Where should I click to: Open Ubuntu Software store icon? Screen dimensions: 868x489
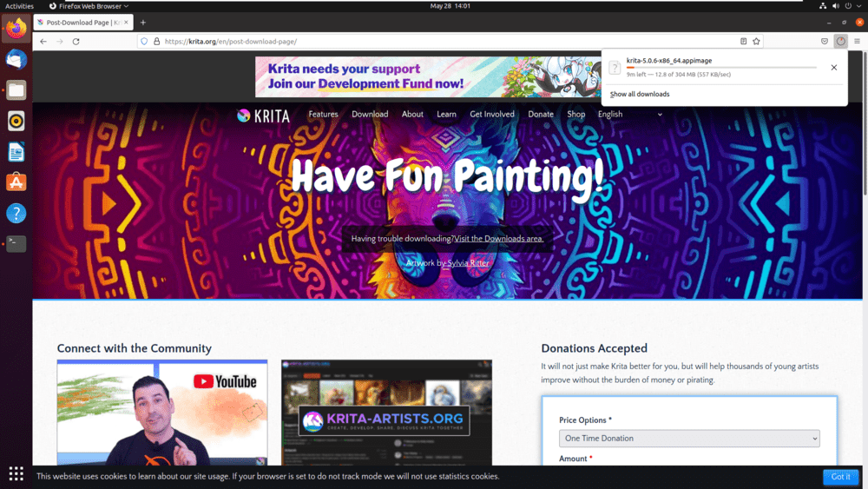(16, 182)
